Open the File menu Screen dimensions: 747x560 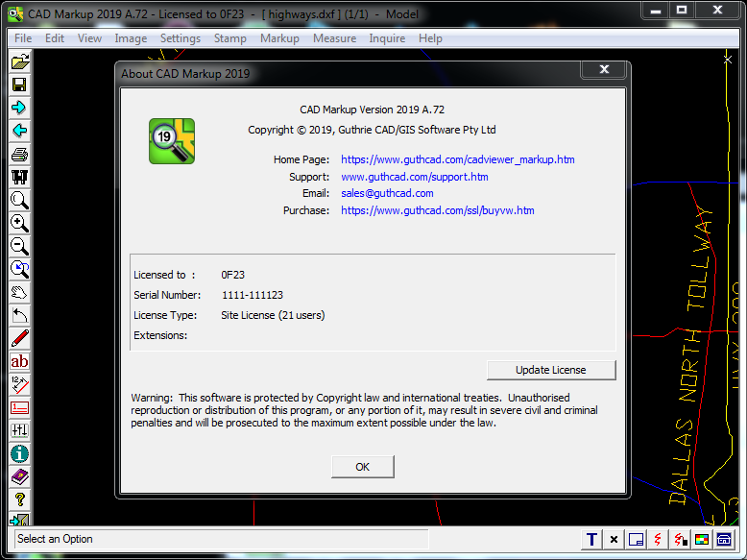[23, 38]
